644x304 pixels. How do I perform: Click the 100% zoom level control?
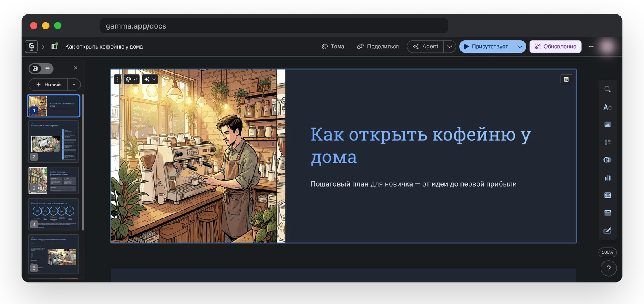[607, 252]
